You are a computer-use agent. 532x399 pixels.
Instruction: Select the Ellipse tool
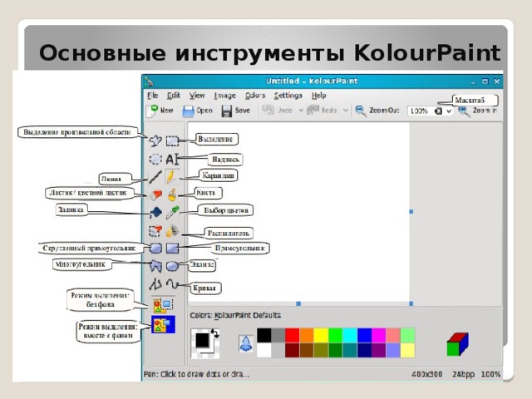coord(172,266)
